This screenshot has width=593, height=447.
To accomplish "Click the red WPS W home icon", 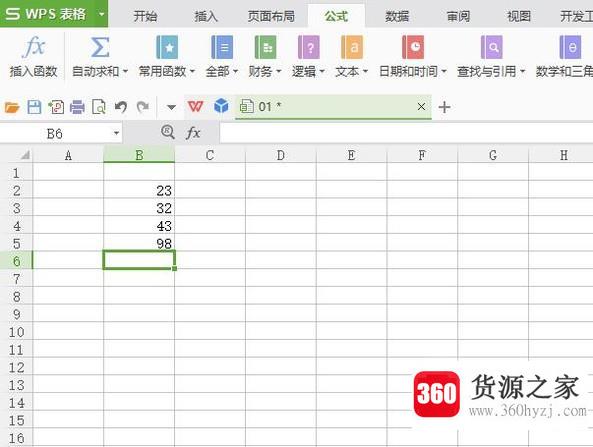I will pos(195,107).
